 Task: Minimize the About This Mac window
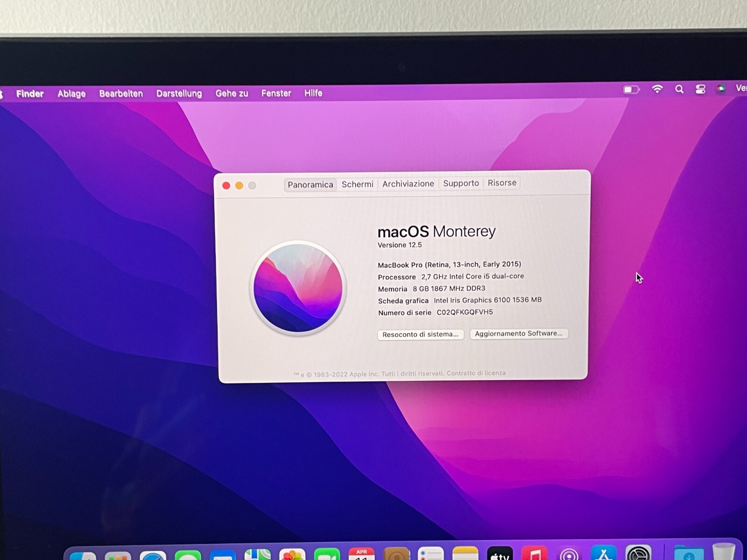click(x=239, y=186)
